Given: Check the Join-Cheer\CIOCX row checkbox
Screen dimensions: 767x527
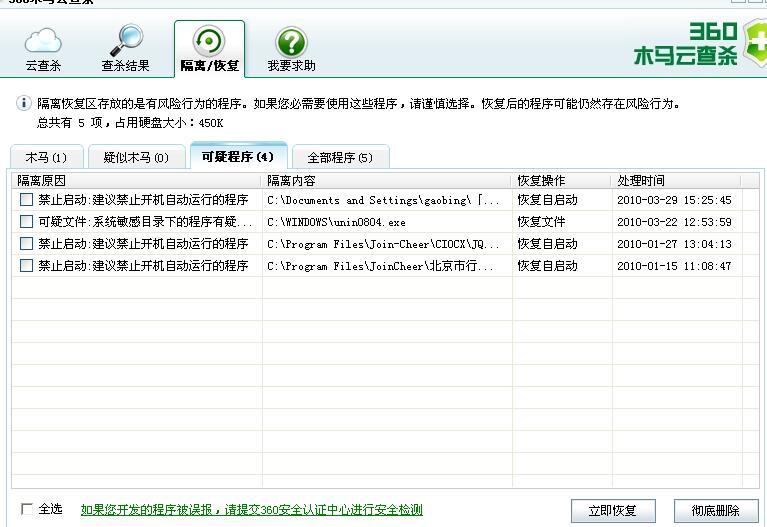Looking at the screenshot, I should [26, 243].
